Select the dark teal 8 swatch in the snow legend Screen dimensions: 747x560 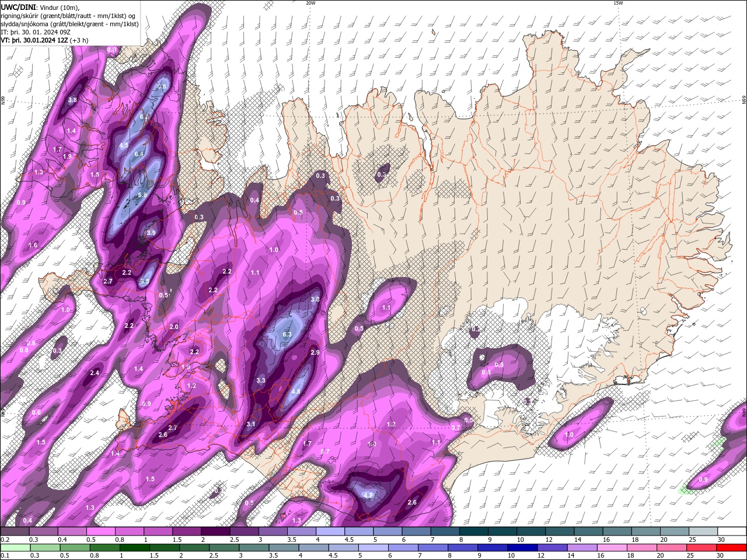[473, 531]
